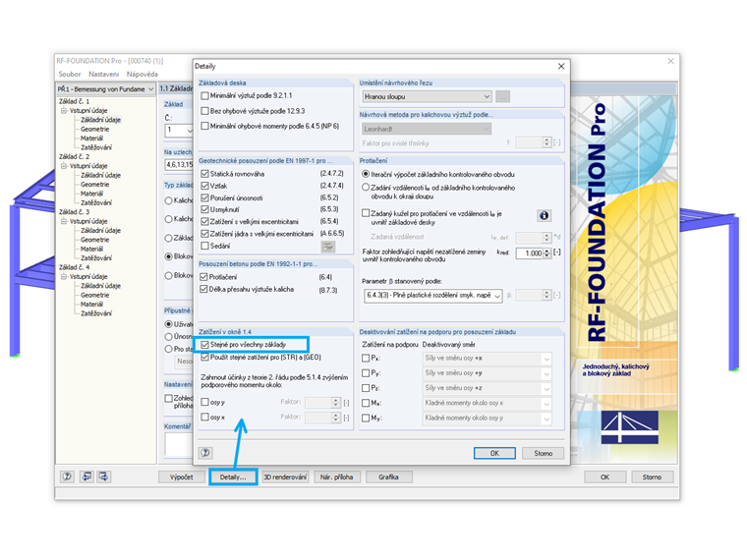The image size is (747, 560).
Task: Click Storno in main RF-FOUNDATION window
Action: (x=652, y=476)
